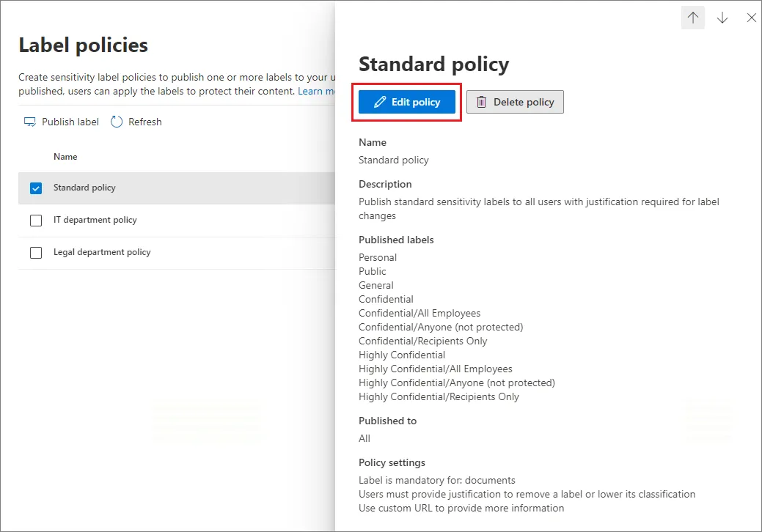Image resolution: width=762 pixels, height=532 pixels.
Task: Check the Legal department policy checkbox
Action: 36,253
